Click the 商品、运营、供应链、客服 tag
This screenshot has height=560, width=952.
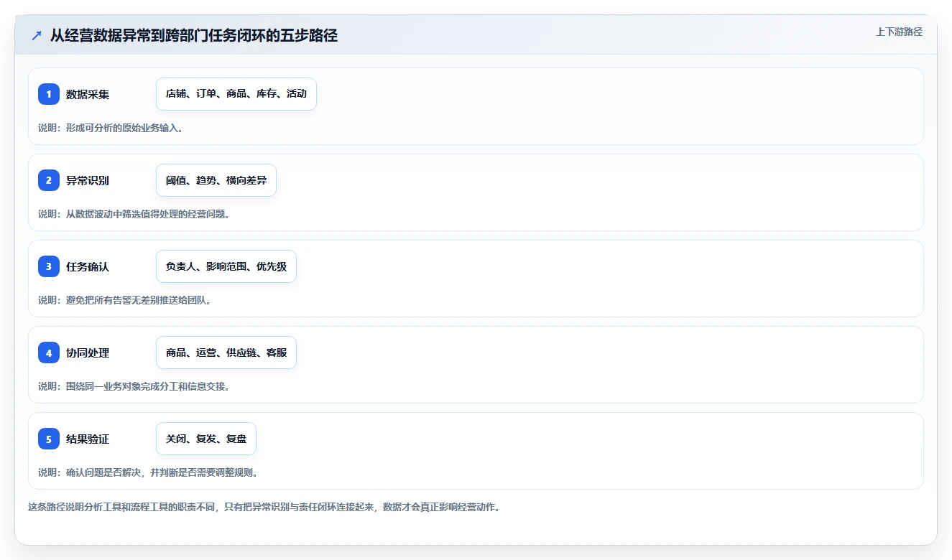coord(226,353)
